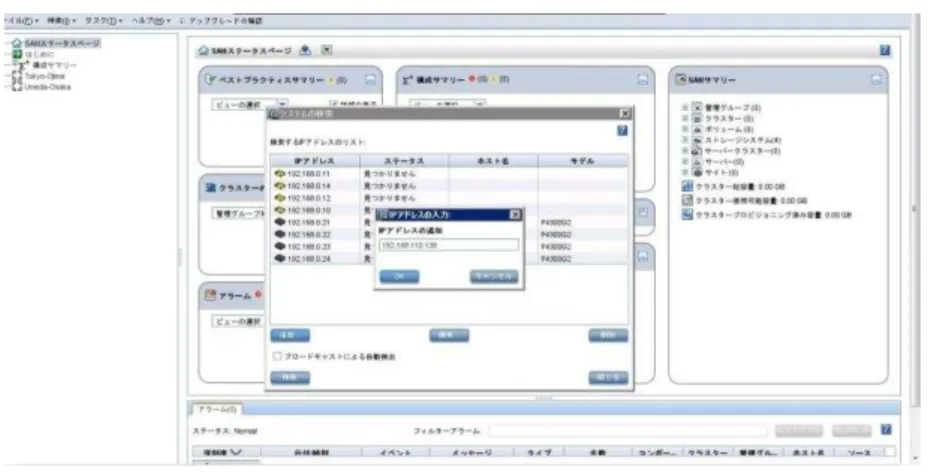Click the Tokyo-Ojima management group icon
928x476 pixels.
click(17, 76)
